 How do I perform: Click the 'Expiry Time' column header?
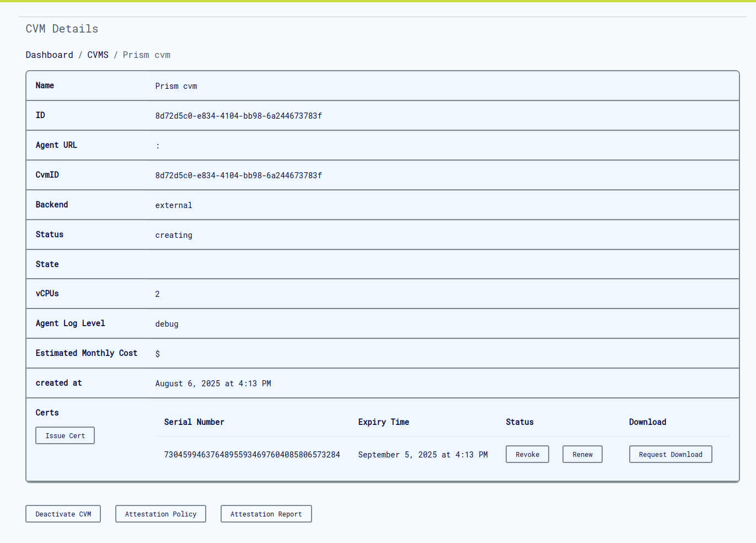click(384, 422)
